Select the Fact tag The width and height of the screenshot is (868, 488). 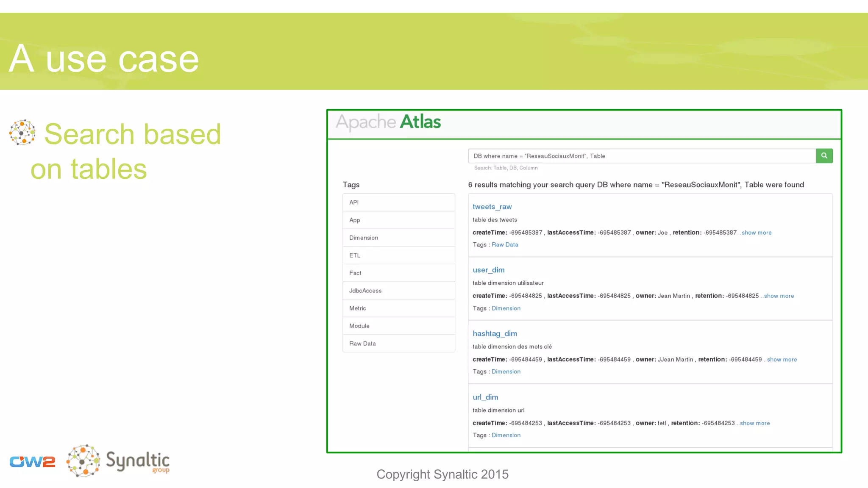click(398, 273)
